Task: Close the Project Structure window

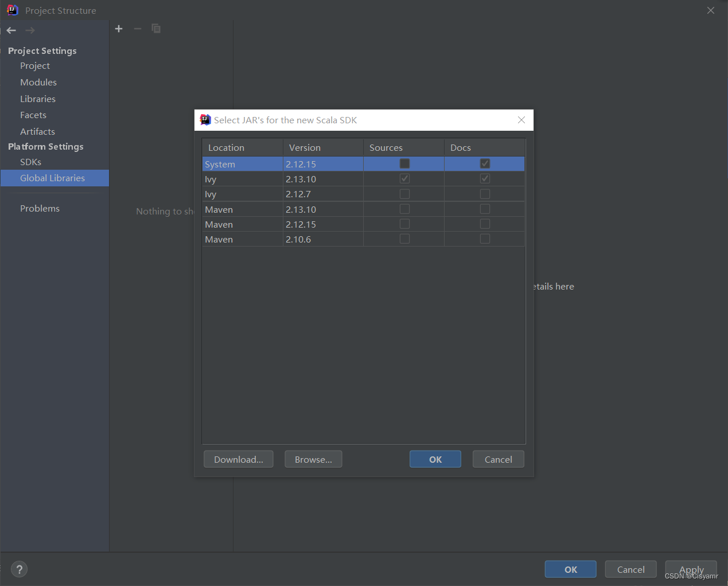Action: point(711,10)
